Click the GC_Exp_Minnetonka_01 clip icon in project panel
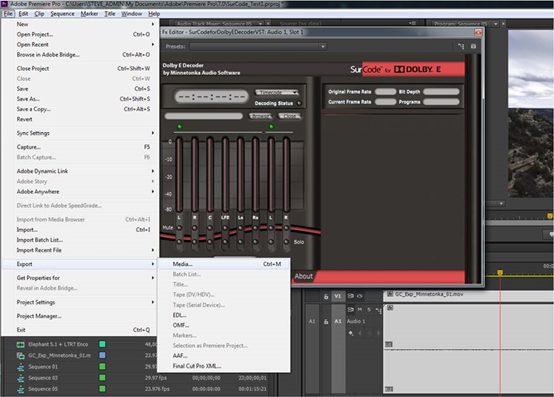This screenshot has height=397, width=554. point(20,356)
